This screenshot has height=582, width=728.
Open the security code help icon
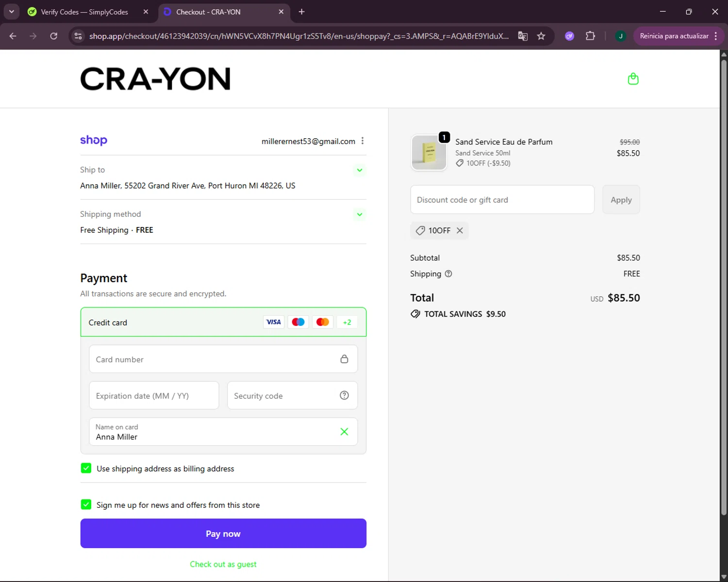344,395
